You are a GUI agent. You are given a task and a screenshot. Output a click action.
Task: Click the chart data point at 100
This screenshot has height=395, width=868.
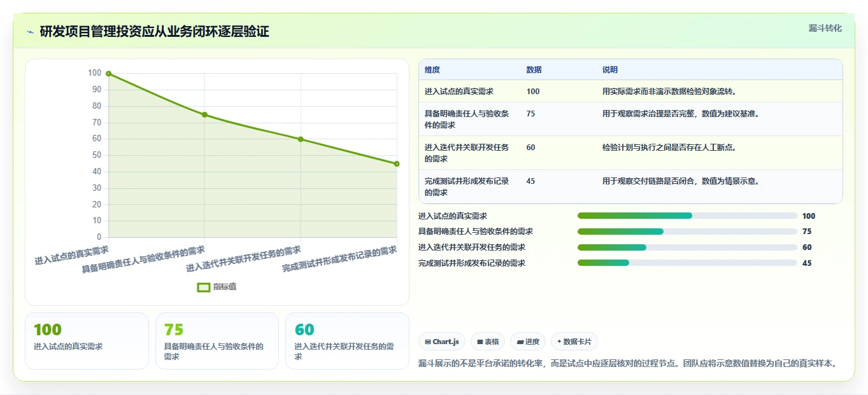108,74
